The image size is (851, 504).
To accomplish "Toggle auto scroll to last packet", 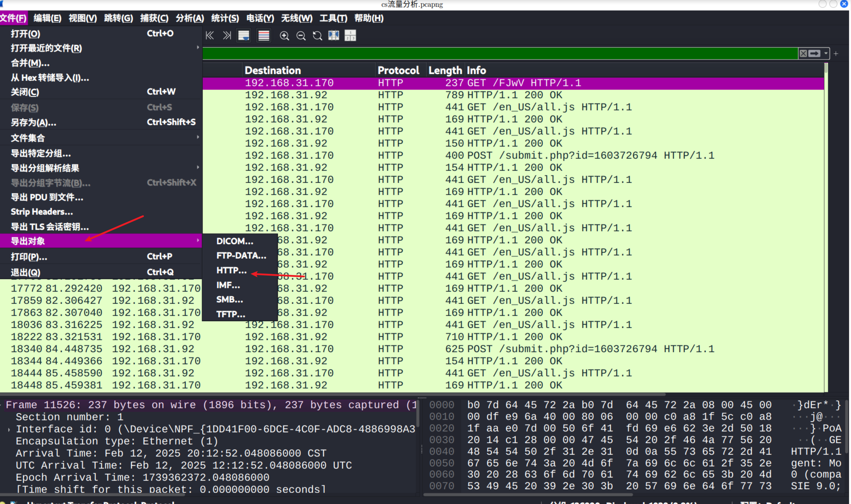I will 244,35.
